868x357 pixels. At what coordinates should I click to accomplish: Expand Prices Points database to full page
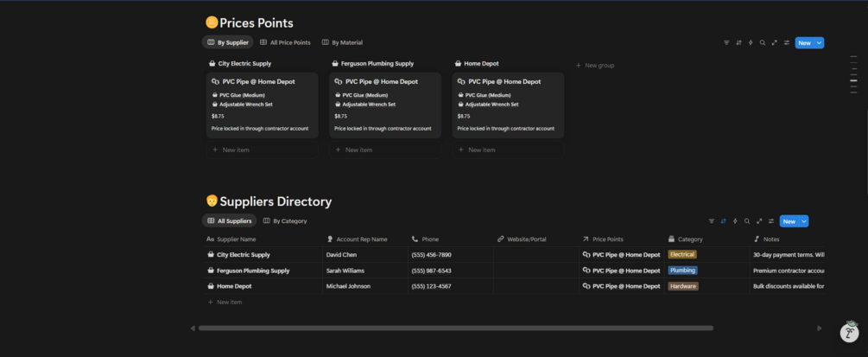[x=775, y=42]
